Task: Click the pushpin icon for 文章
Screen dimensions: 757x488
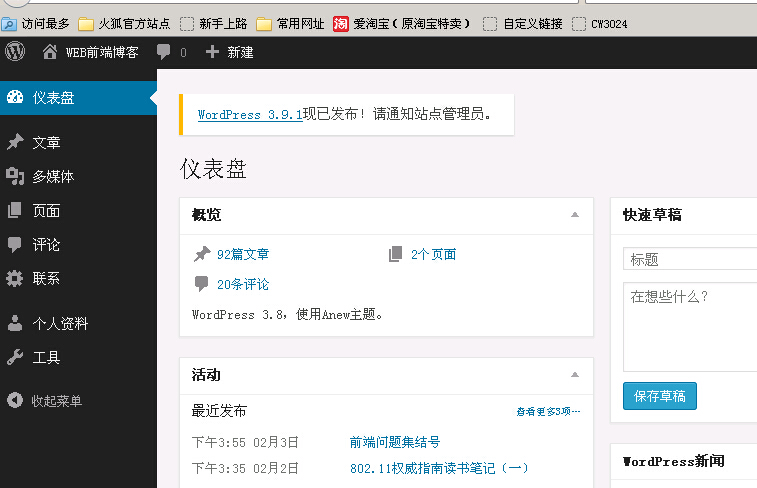Action: (x=15, y=142)
